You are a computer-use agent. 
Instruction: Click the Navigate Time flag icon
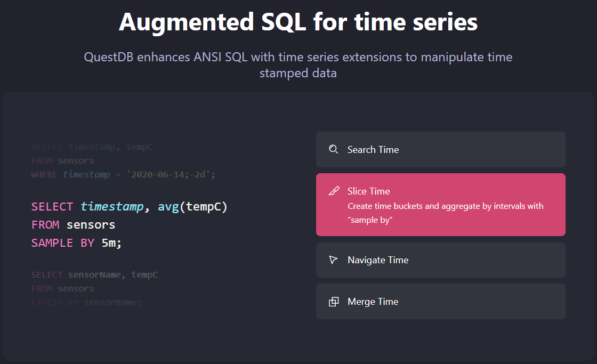pos(334,260)
